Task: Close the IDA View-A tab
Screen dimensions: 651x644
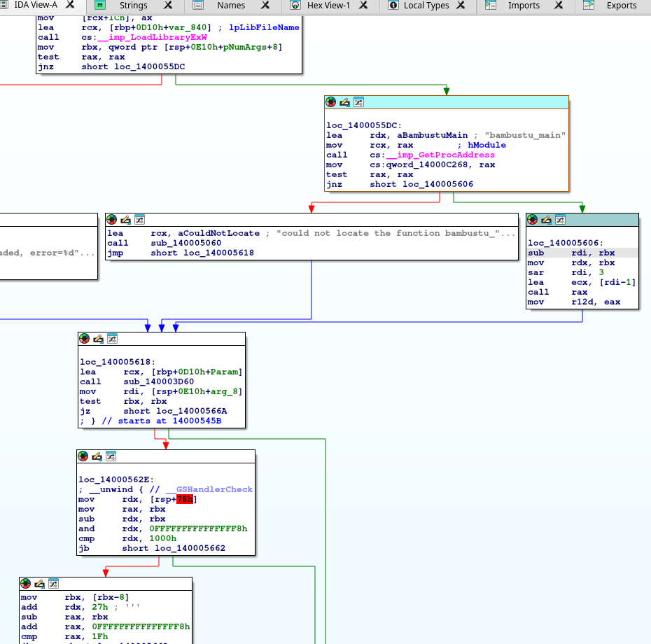Action: pos(70,5)
